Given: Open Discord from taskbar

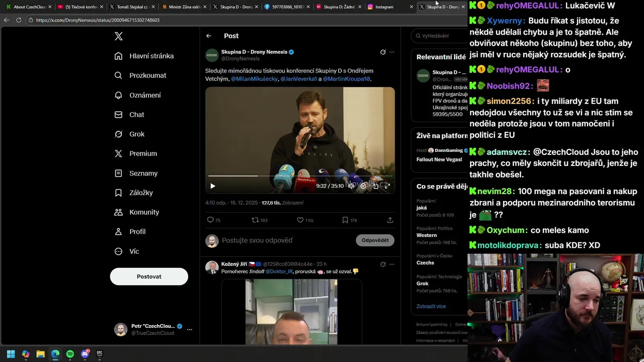Looking at the screenshot, I should click(85, 354).
